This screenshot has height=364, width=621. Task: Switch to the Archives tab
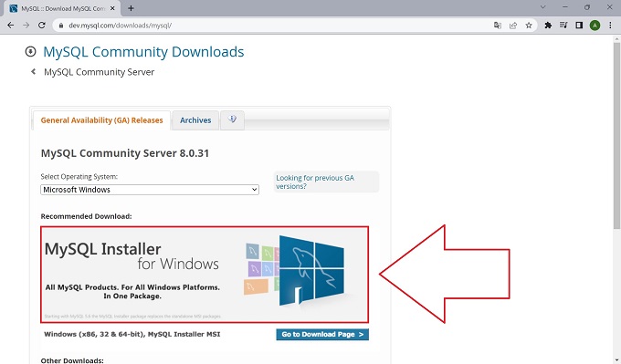click(195, 120)
